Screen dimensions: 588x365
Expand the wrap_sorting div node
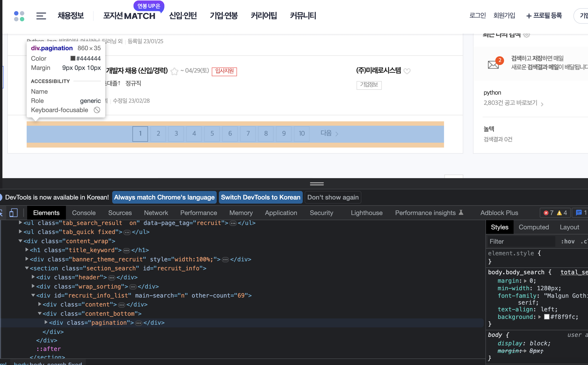[33, 286]
